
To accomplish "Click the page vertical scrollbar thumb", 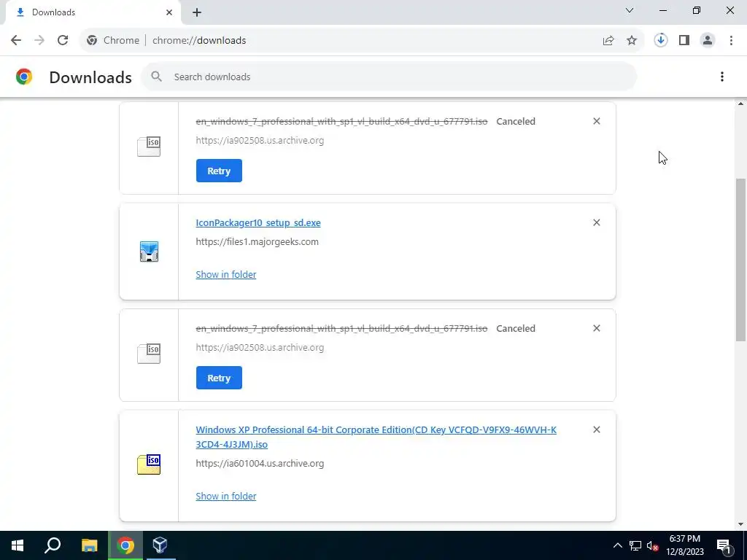I will coord(741,260).
